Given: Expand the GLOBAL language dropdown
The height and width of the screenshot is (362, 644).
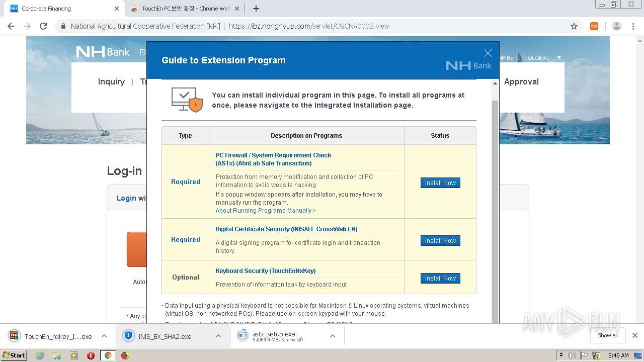Looking at the screenshot, I should coord(544,58).
